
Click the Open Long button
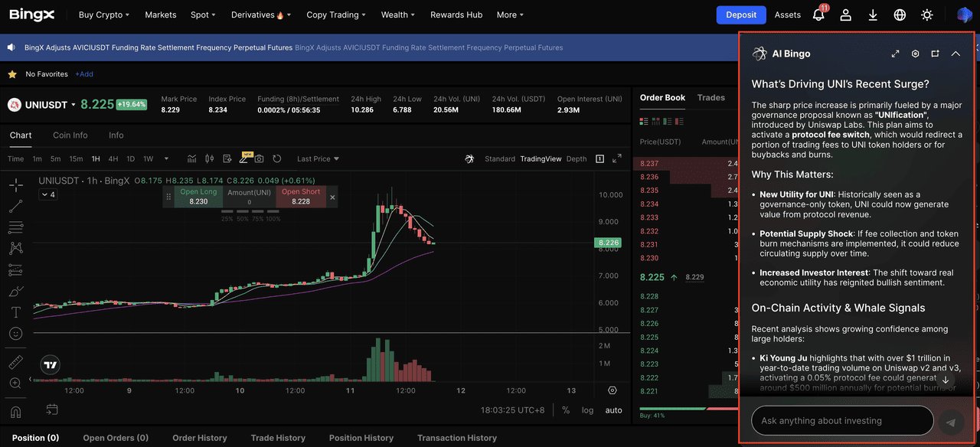coord(198,197)
